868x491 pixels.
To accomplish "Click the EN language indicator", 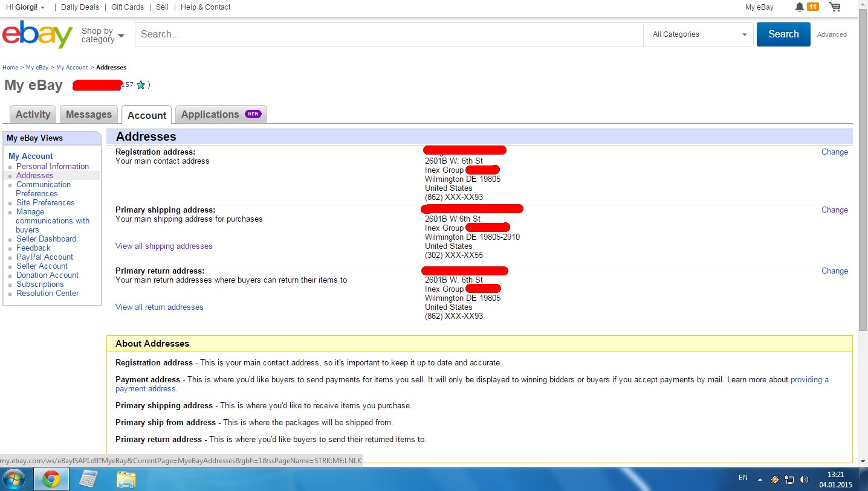I will point(743,478).
